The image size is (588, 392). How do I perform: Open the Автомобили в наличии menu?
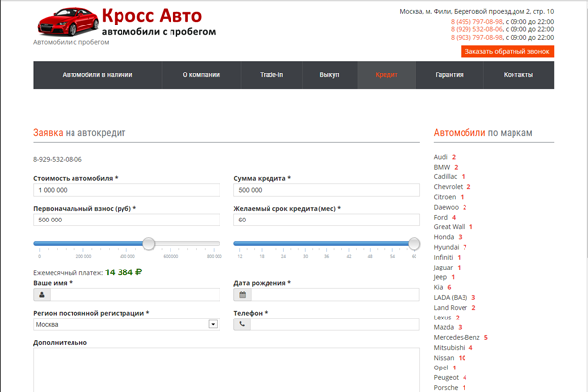point(97,75)
